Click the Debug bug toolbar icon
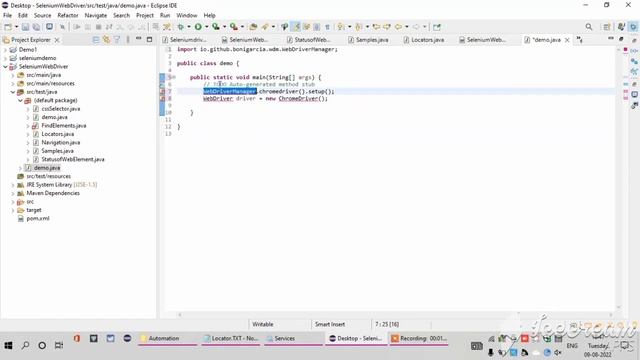This screenshot has width=640, height=360. click(x=180, y=27)
